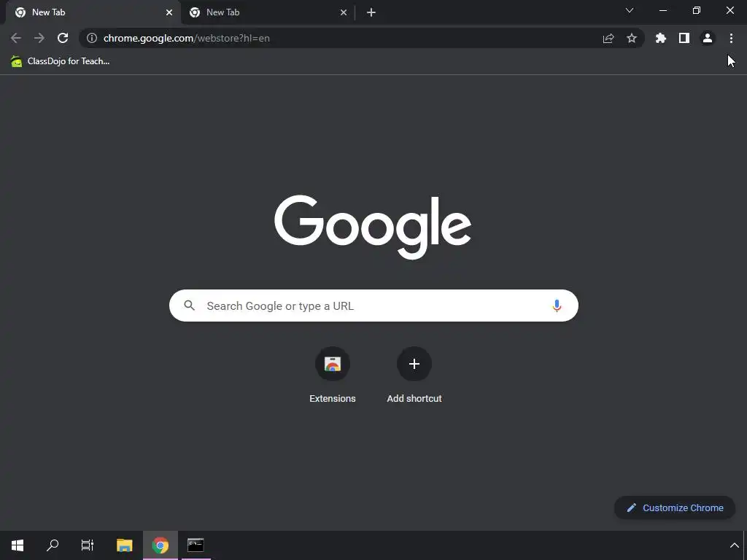Screen dimensions: 747x560
Task: Open the Windows Start menu
Action: point(18,545)
